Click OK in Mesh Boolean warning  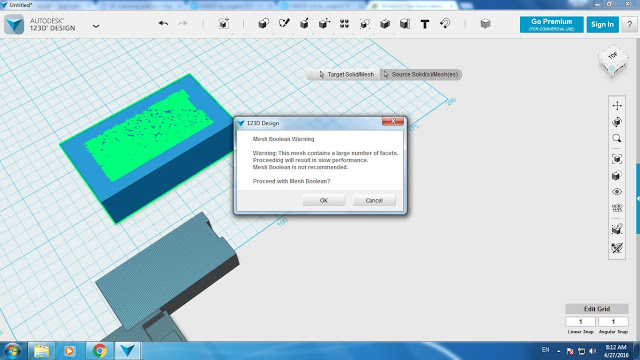[324, 200]
